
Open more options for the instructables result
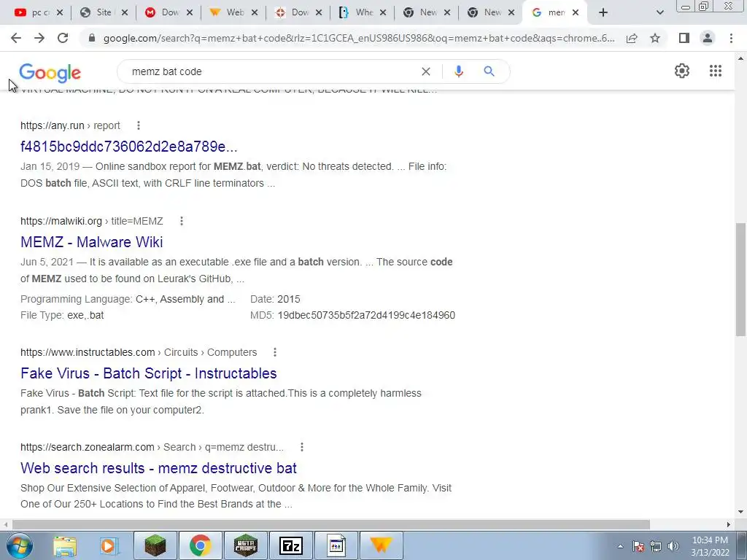(x=275, y=352)
